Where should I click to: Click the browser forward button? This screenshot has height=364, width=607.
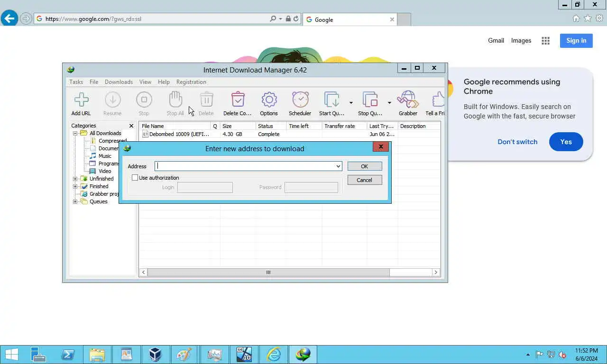click(x=26, y=18)
